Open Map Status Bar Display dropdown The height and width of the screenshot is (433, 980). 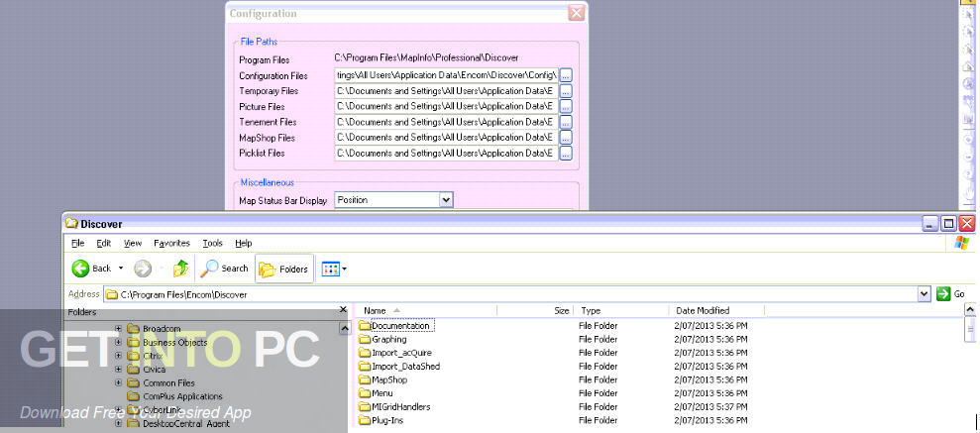tap(446, 200)
